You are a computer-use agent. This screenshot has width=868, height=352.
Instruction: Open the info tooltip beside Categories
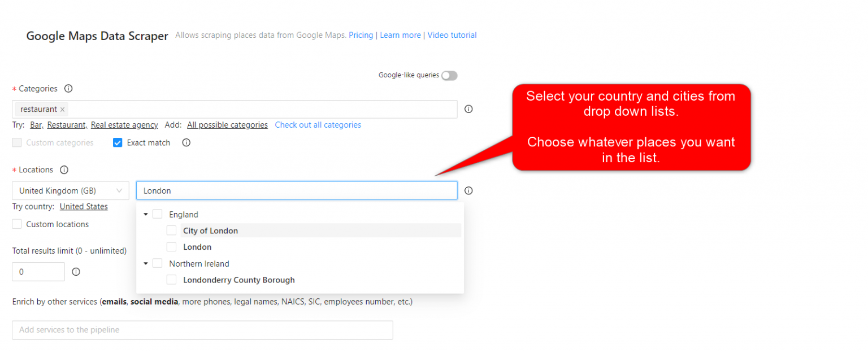pos(68,89)
